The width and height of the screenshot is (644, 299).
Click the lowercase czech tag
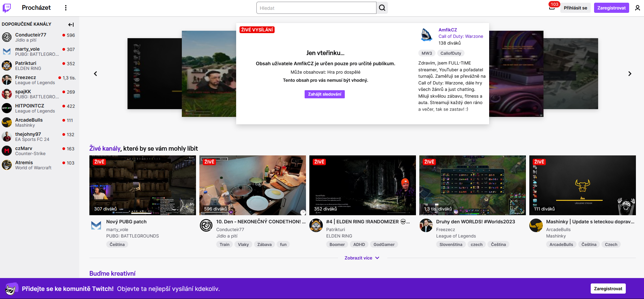[x=477, y=244]
